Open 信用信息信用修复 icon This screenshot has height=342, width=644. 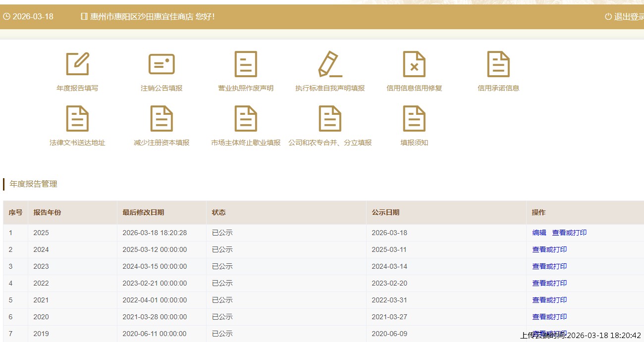tap(414, 64)
